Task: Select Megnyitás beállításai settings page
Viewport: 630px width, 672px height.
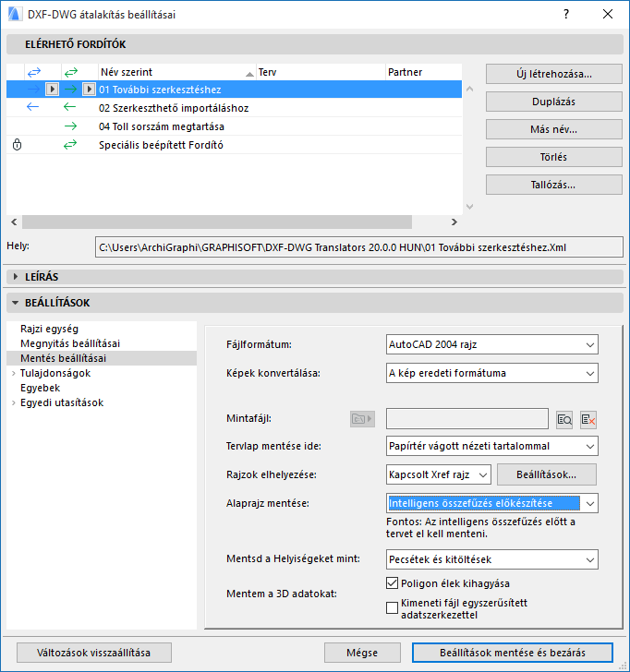Action: (70, 343)
